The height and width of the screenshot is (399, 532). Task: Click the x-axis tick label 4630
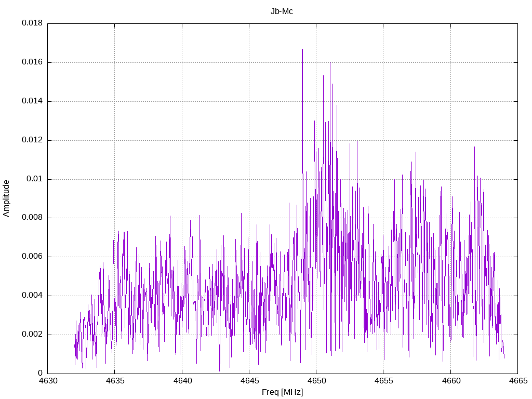(48, 381)
